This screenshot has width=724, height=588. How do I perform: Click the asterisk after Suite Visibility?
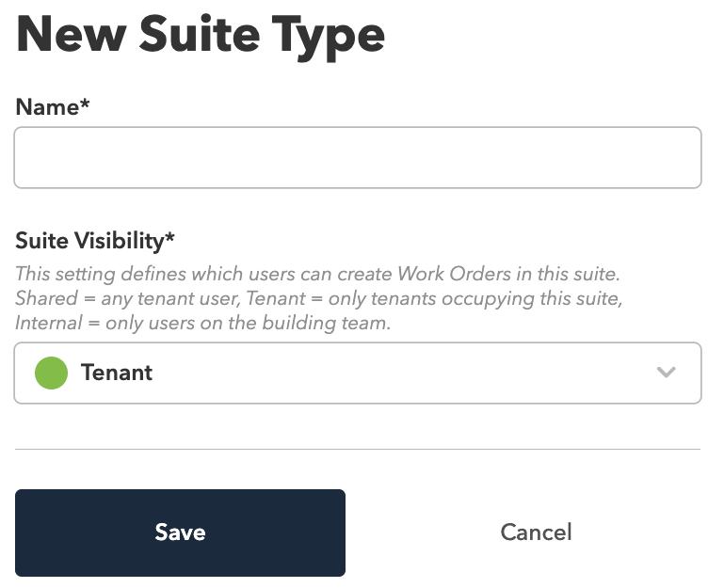[169, 237]
